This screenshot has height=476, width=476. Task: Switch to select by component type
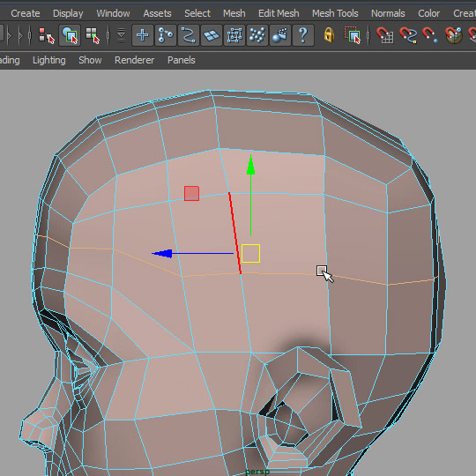[93, 36]
